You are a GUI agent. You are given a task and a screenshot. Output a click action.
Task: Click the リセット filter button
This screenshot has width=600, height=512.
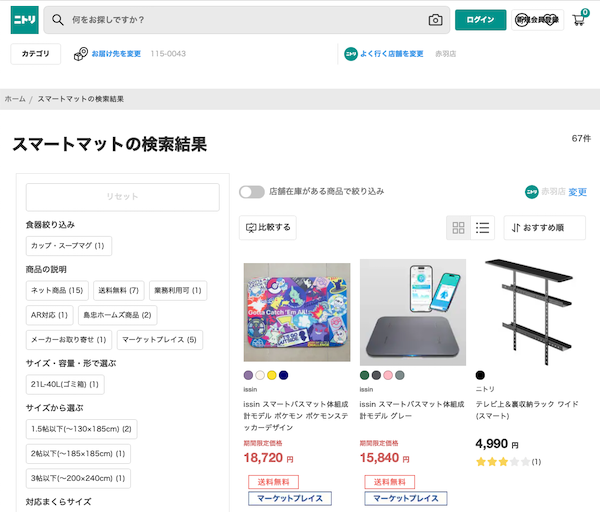click(122, 197)
